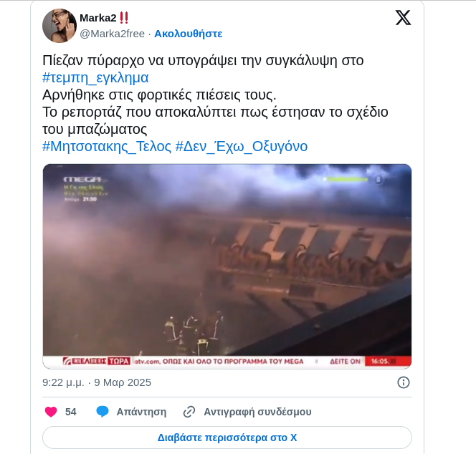Click the like count 54
Screen dimensions: 476x454
point(71,412)
